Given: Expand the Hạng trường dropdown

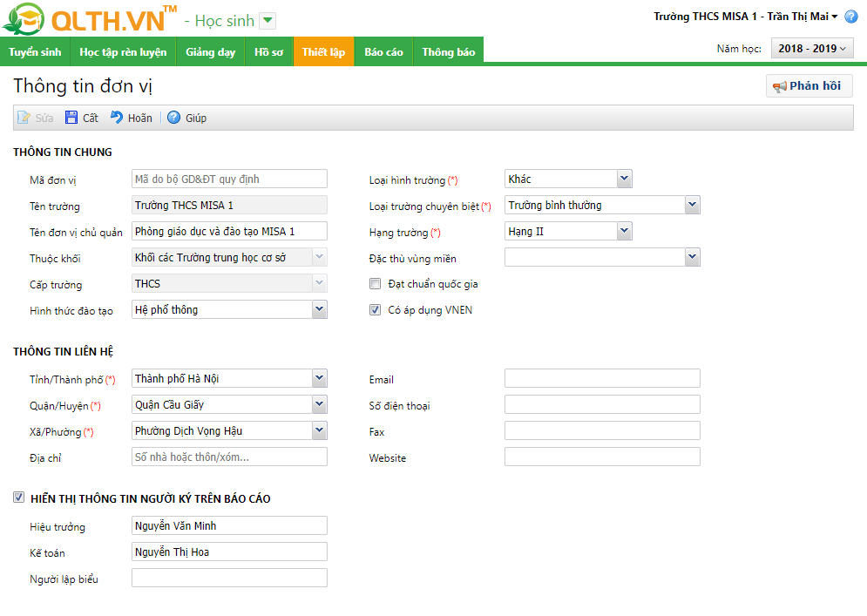Looking at the screenshot, I should click(624, 231).
